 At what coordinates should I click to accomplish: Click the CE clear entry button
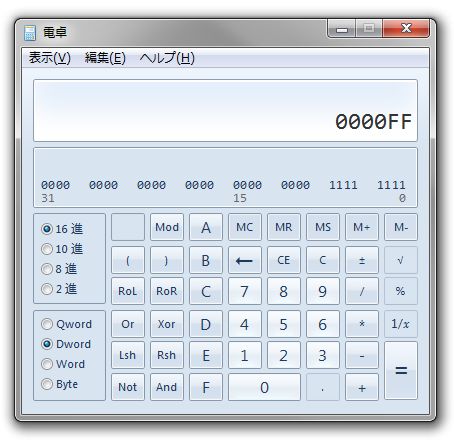coord(284,260)
